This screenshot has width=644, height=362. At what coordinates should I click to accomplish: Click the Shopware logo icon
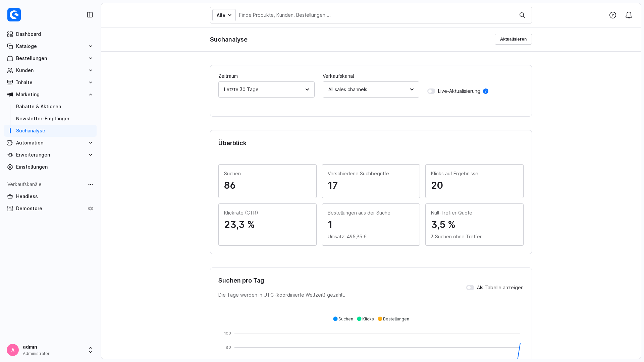(x=14, y=15)
